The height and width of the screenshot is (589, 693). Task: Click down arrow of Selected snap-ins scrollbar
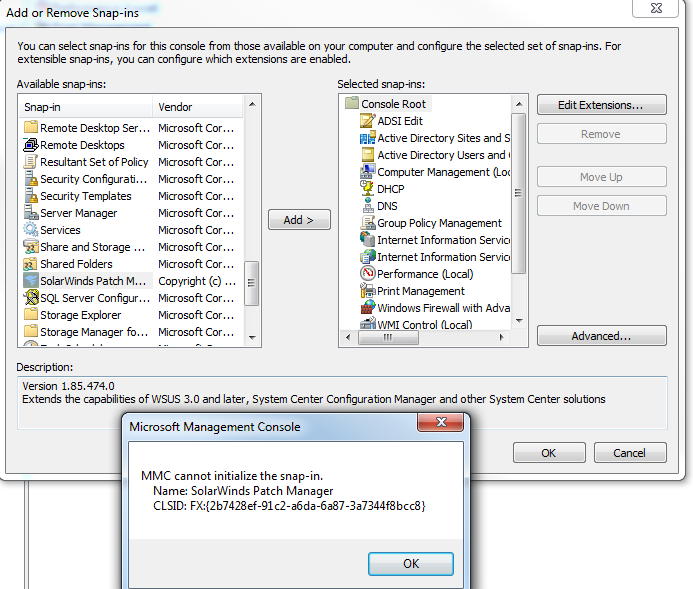point(519,321)
